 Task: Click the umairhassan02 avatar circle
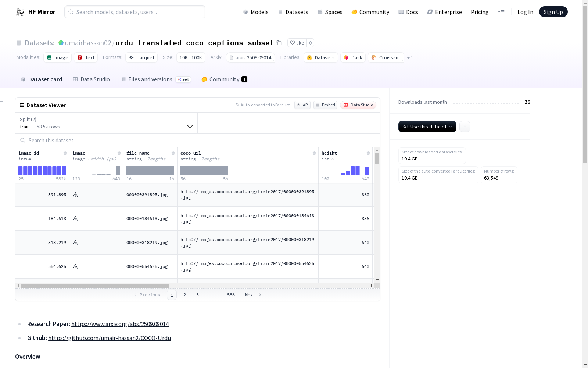point(61,43)
